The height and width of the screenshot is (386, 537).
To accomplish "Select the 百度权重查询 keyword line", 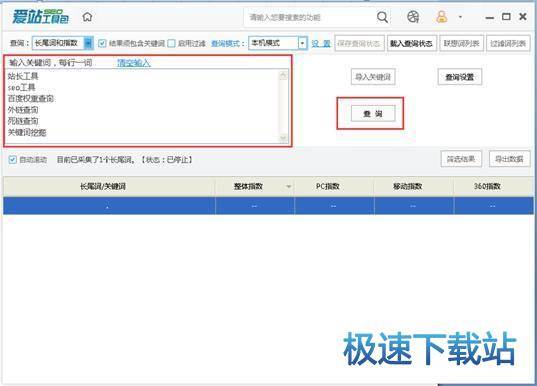I will 31,99.
